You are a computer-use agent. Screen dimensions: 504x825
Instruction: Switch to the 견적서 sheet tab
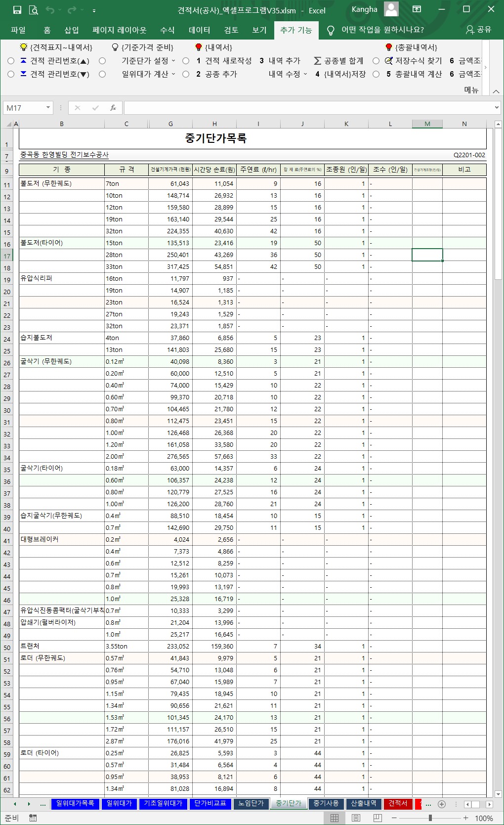pyautogui.click(x=398, y=804)
